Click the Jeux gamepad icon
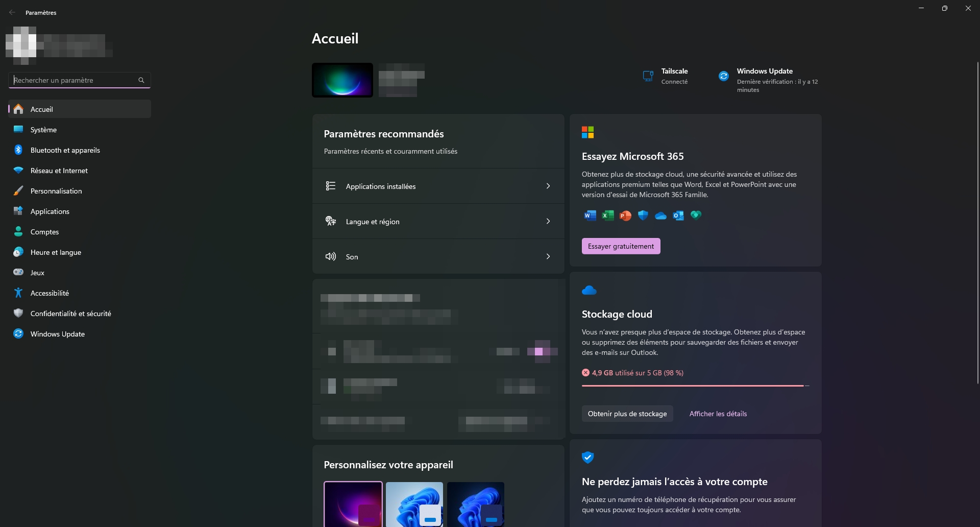Screen dimensions: 980x527 pos(18,273)
